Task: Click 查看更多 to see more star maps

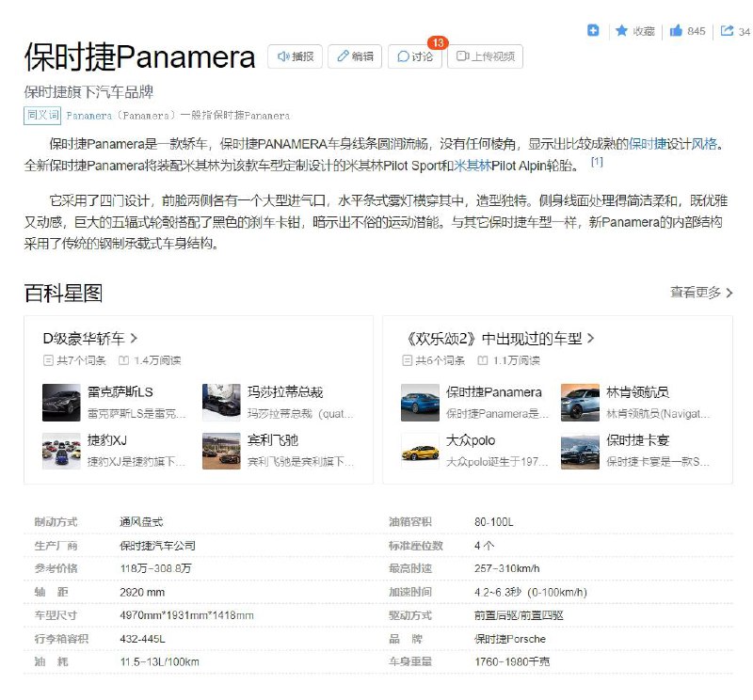Action: pyautogui.click(x=701, y=293)
